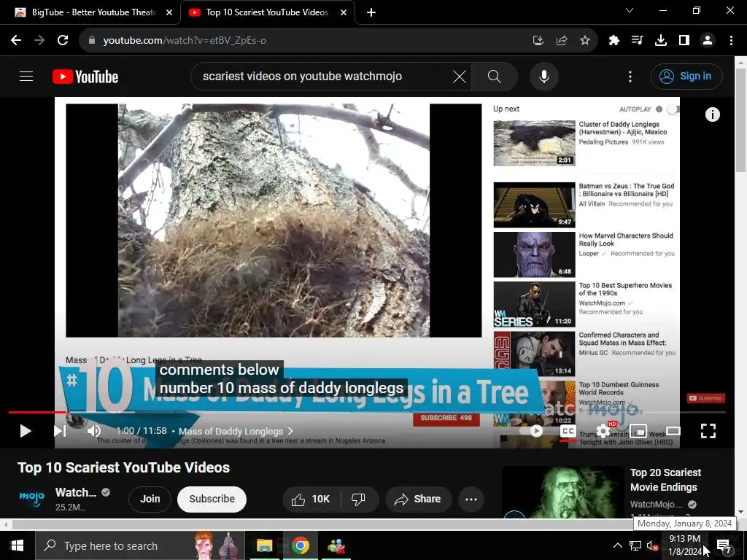Show hidden system tray icons

pos(617,545)
